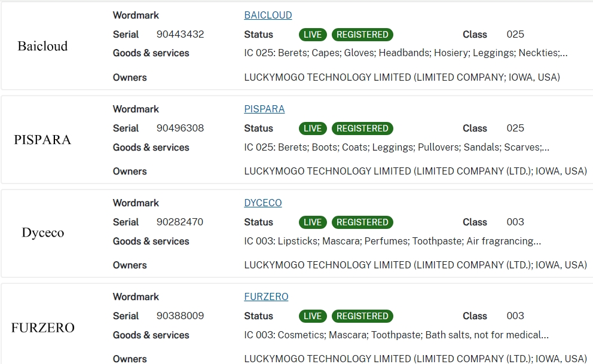593x364 pixels.
Task: Click the REGISTERED badge for Dyceco
Action: pos(362,222)
